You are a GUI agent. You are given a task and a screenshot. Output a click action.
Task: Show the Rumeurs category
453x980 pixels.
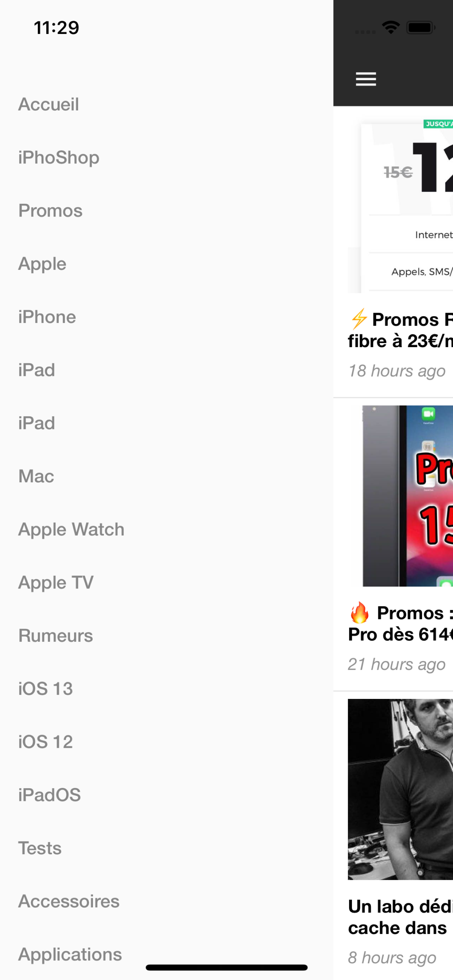pos(55,636)
